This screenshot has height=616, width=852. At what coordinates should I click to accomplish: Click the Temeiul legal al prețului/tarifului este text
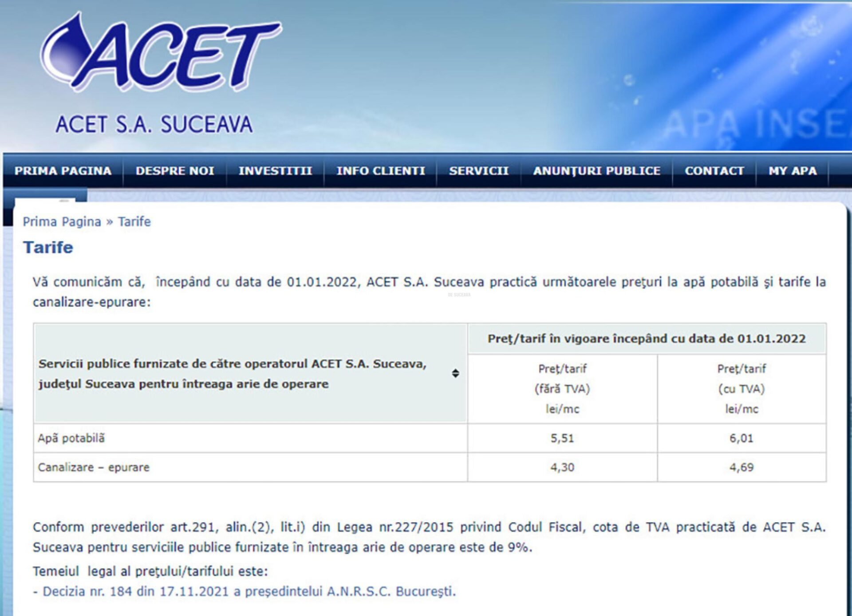coord(150,571)
